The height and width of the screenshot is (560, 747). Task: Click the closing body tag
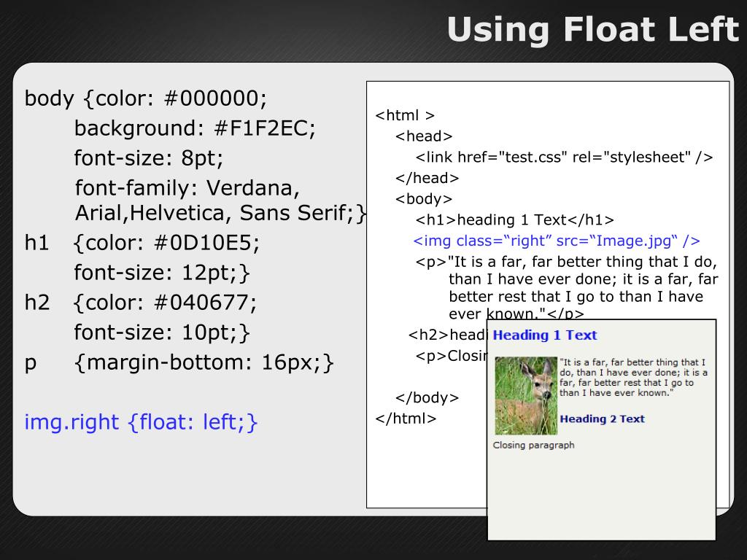coord(427,397)
